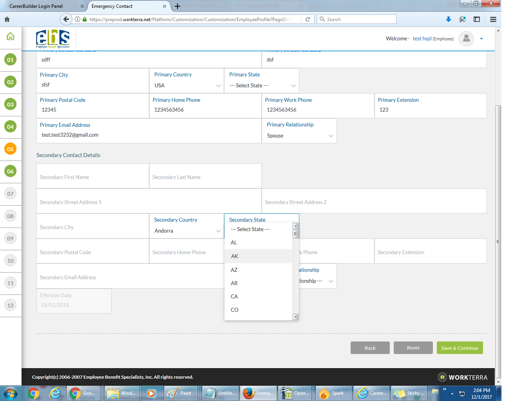
Task: Select CA from the state list
Action: [x=234, y=296]
